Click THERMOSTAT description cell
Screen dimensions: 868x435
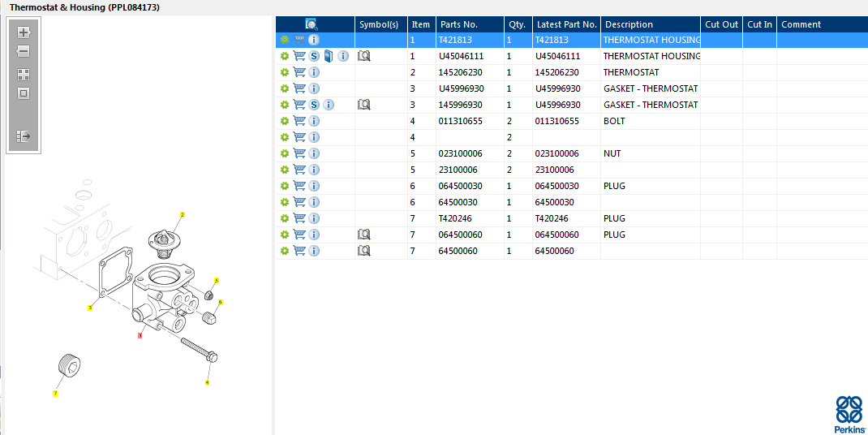click(x=651, y=72)
